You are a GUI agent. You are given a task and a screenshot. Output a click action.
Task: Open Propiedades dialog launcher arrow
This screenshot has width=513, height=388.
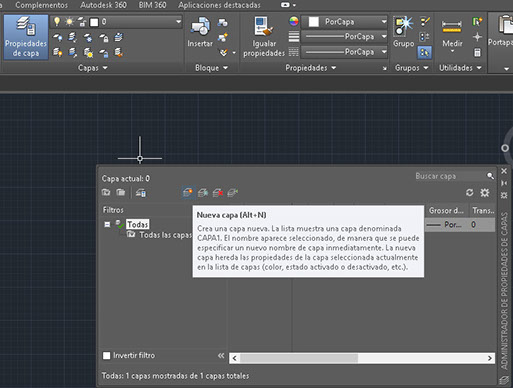385,68
